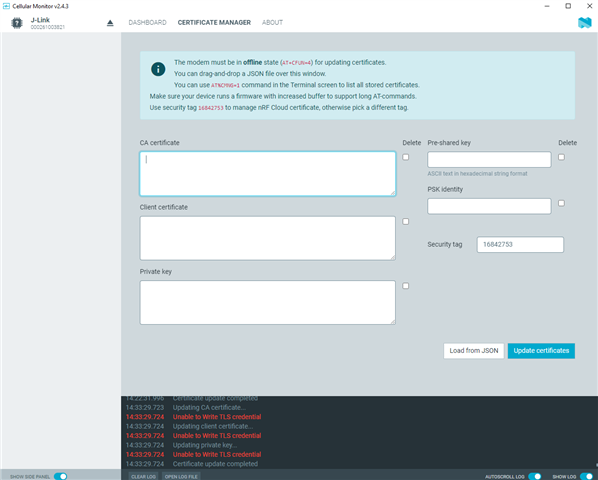This screenshot has height=480, width=598.
Task: Check Delete for Private key
Action: click(x=405, y=286)
